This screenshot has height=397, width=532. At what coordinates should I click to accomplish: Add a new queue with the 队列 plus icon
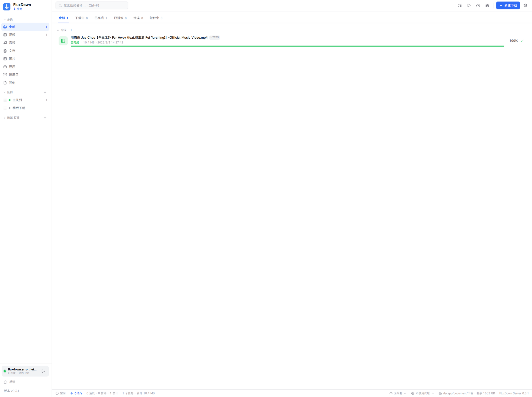pyautogui.click(x=45, y=92)
